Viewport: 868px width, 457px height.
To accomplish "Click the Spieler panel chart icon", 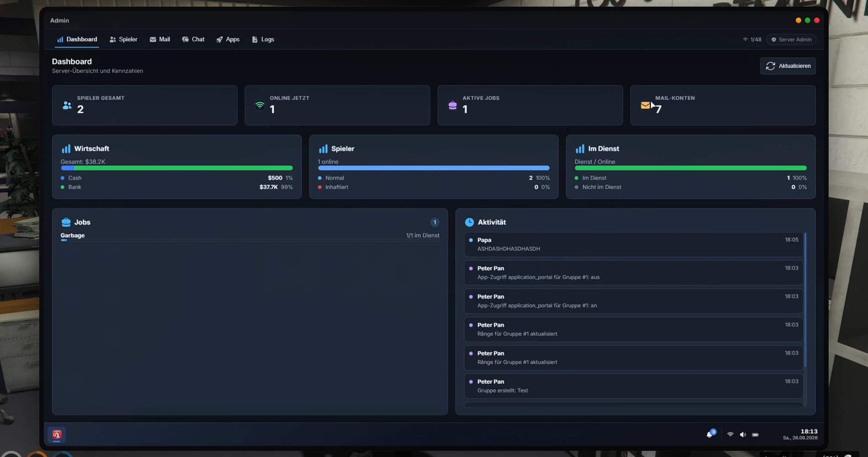I will (323, 149).
